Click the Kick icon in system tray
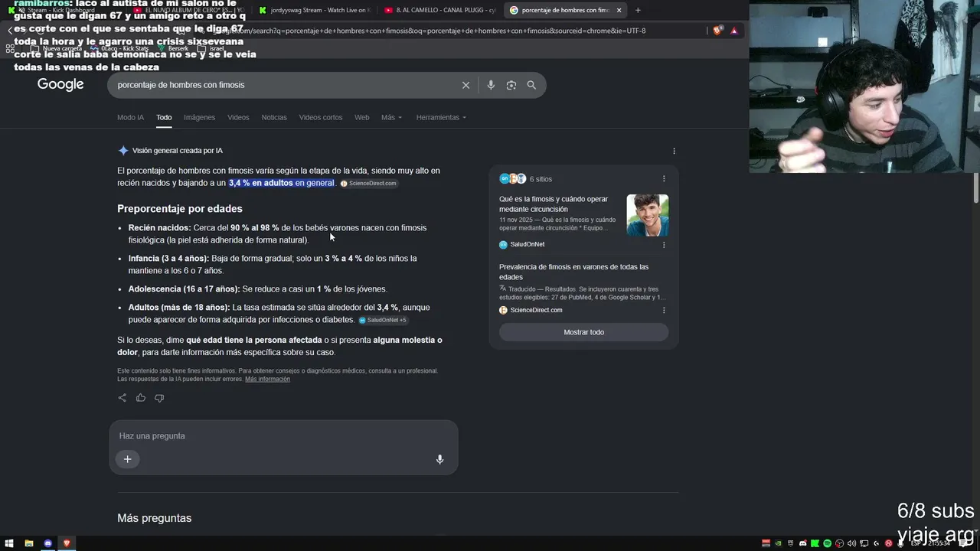980x551 pixels. (815, 543)
